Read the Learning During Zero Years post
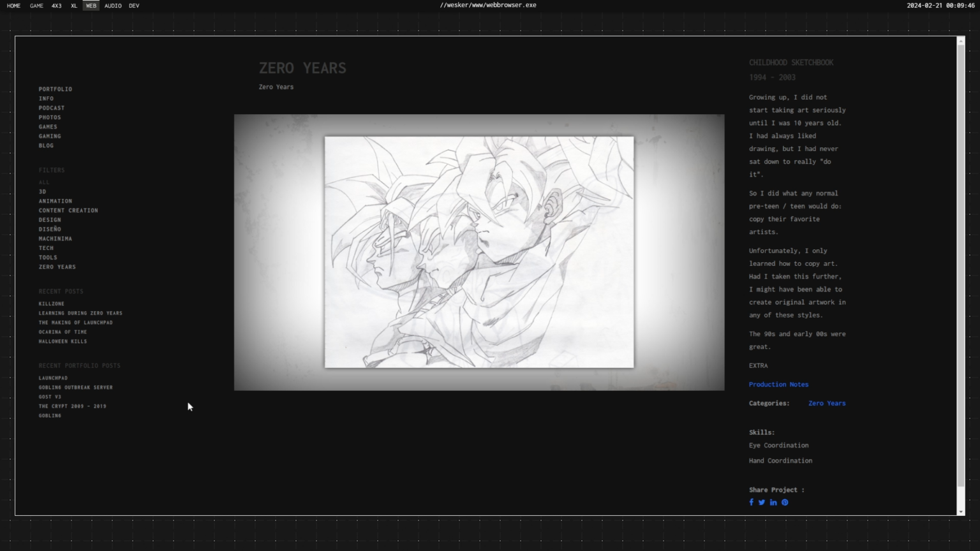 (x=80, y=313)
